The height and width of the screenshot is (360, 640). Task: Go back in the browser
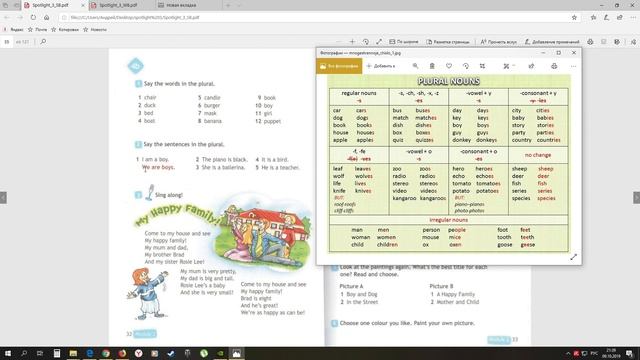[7, 18]
